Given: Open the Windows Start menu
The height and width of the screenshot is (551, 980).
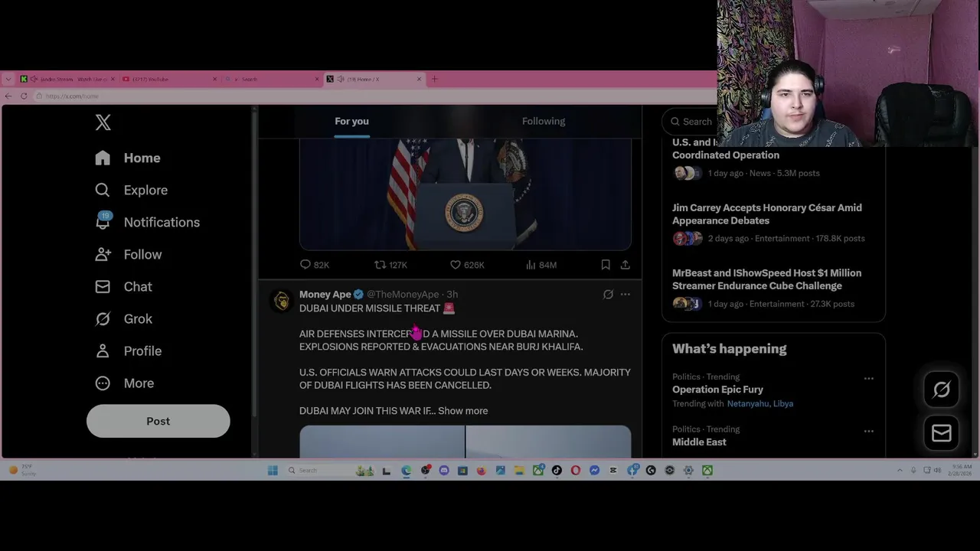Looking at the screenshot, I should pos(273,471).
